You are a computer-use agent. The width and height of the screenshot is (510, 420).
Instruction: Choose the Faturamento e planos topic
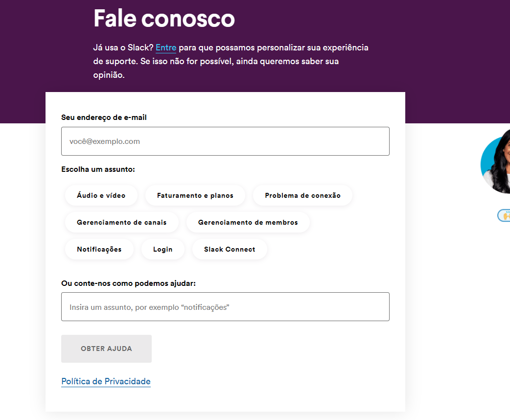point(195,195)
